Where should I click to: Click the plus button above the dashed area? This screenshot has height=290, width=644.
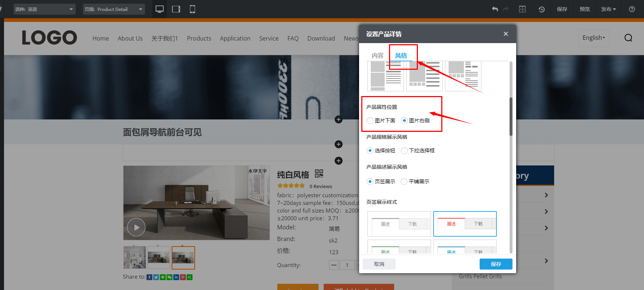[x=339, y=144]
